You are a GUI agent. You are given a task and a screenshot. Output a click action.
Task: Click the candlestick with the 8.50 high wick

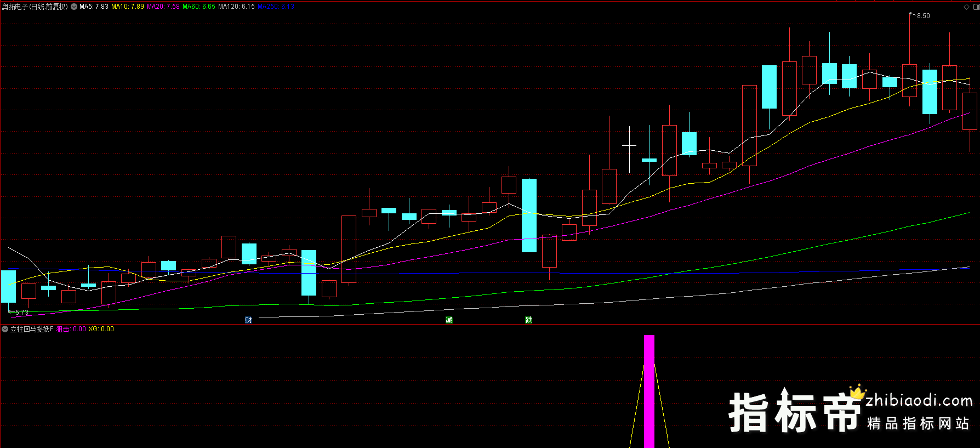tap(909, 81)
